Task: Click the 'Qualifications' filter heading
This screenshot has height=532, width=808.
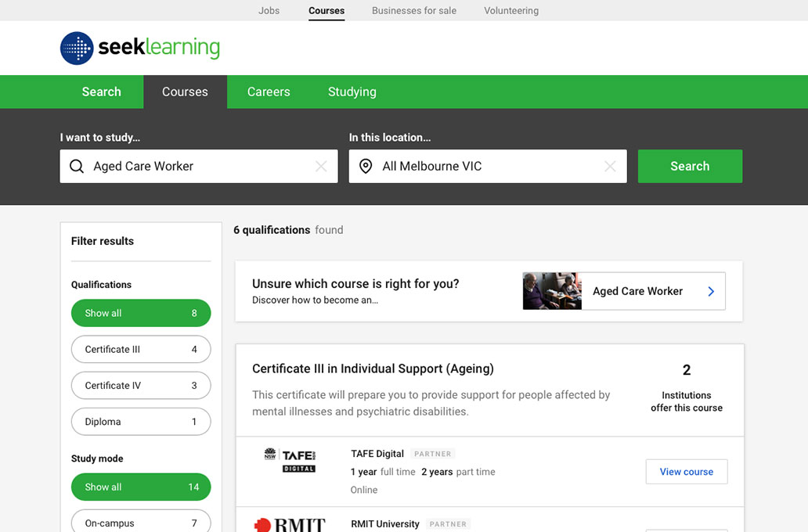Action: 101,285
